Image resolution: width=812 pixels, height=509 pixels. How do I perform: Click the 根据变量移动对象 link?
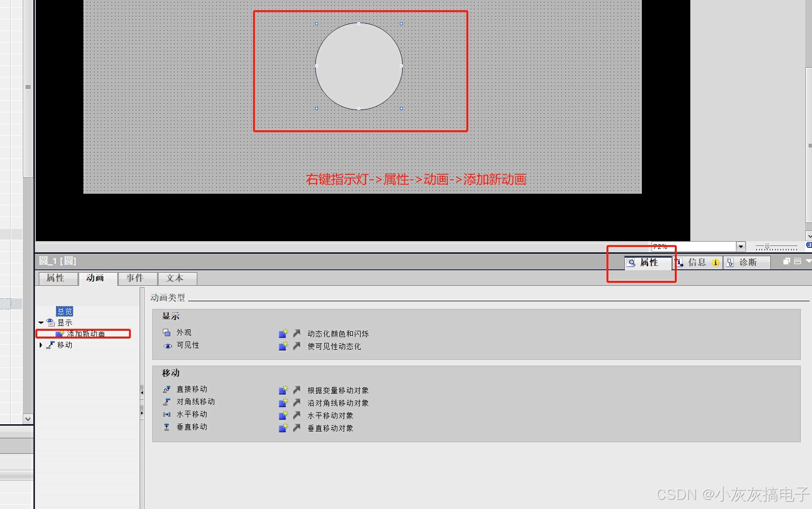(338, 390)
